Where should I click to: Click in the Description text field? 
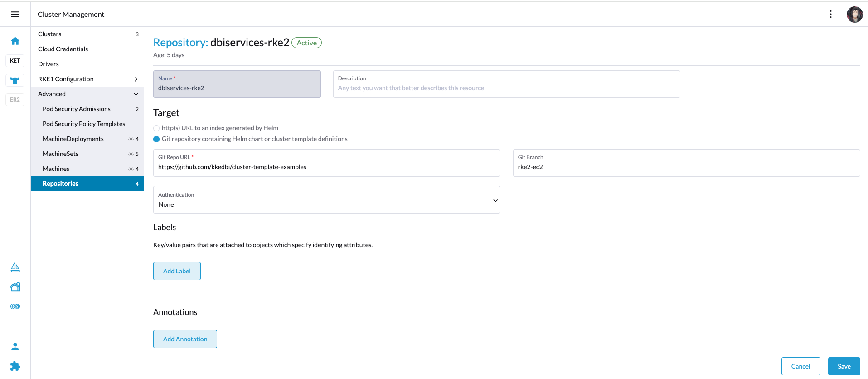(506, 88)
